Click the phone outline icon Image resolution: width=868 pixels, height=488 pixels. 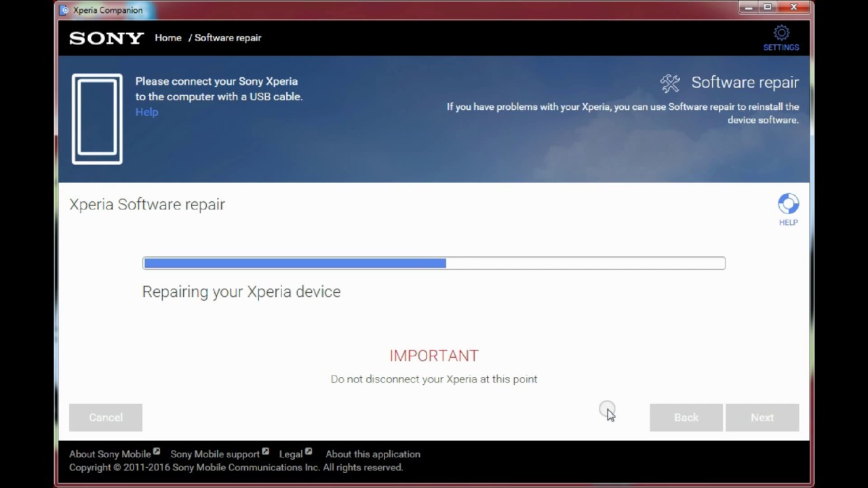pos(97,119)
